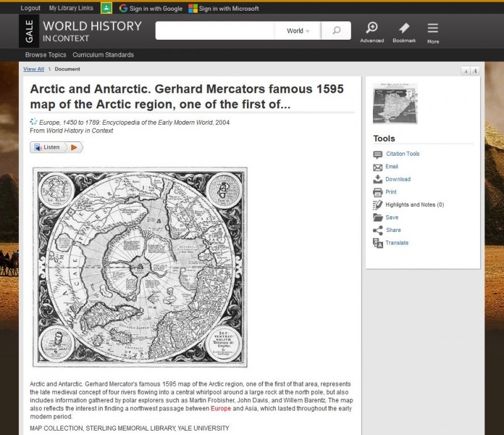The height and width of the screenshot is (435, 504).
Task: Click the magnifier search button
Action: [x=336, y=30]
